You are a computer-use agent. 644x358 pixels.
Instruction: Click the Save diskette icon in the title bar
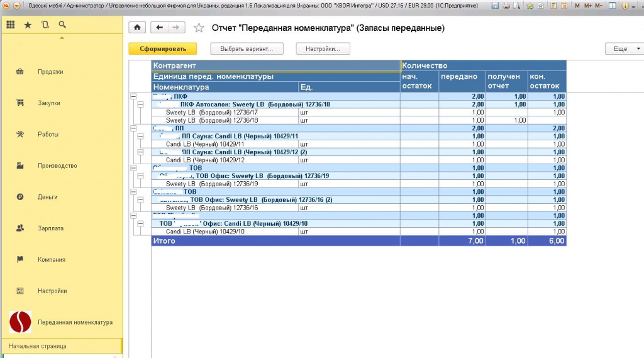pyautogui.click(x=495, y=6)
